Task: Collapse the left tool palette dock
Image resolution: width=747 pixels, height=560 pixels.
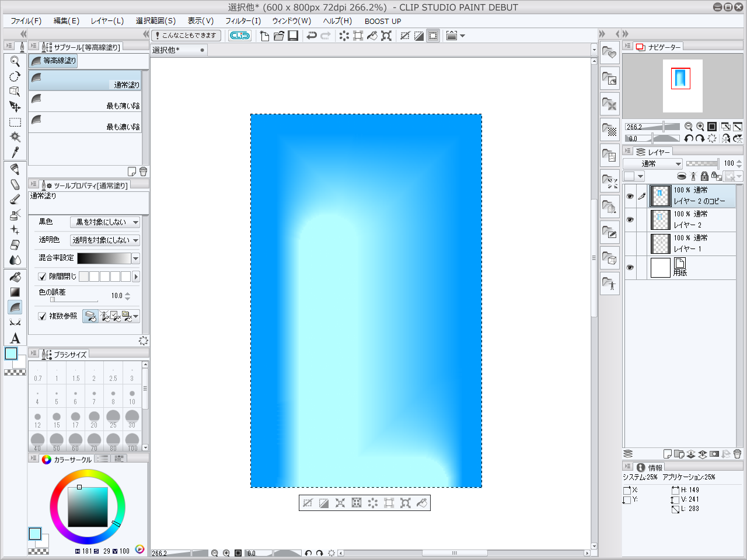Action: tap(23, 34)
